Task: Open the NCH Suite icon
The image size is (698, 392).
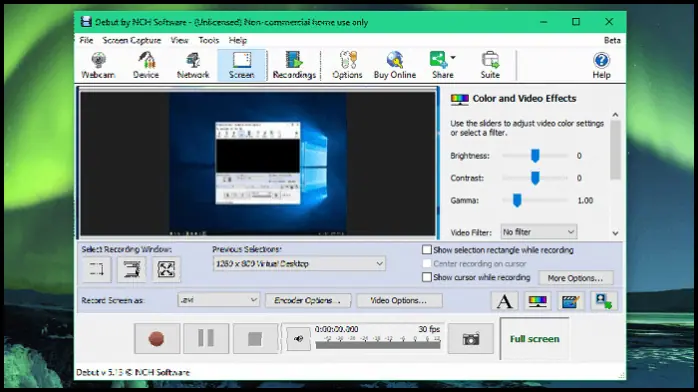Action: coord(490,65)
